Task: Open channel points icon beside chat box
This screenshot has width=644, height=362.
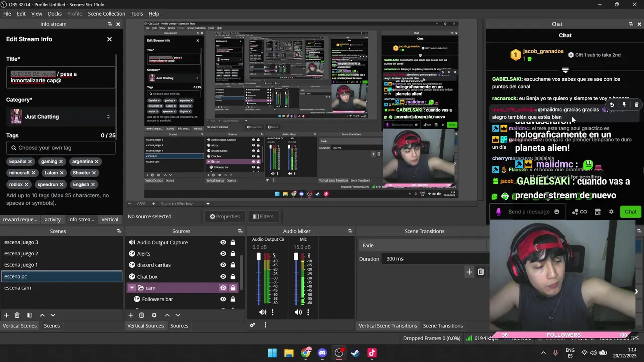Action: point(579,212)
